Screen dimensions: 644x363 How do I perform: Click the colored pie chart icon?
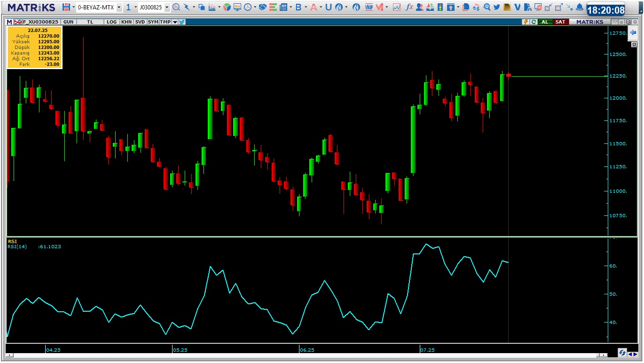point(227,7)
